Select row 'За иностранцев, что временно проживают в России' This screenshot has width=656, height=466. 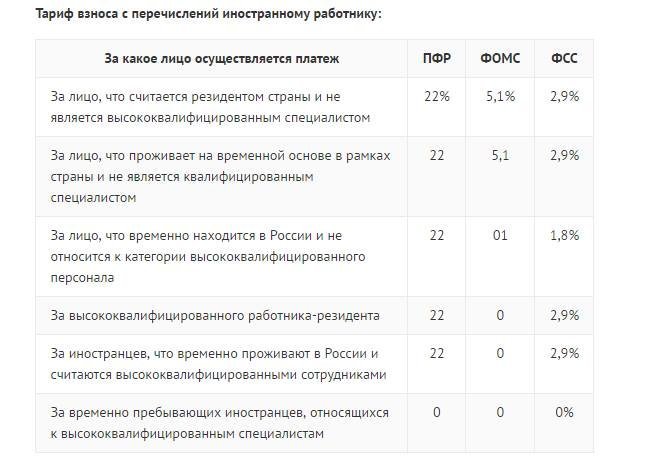[x=314, y=364]
